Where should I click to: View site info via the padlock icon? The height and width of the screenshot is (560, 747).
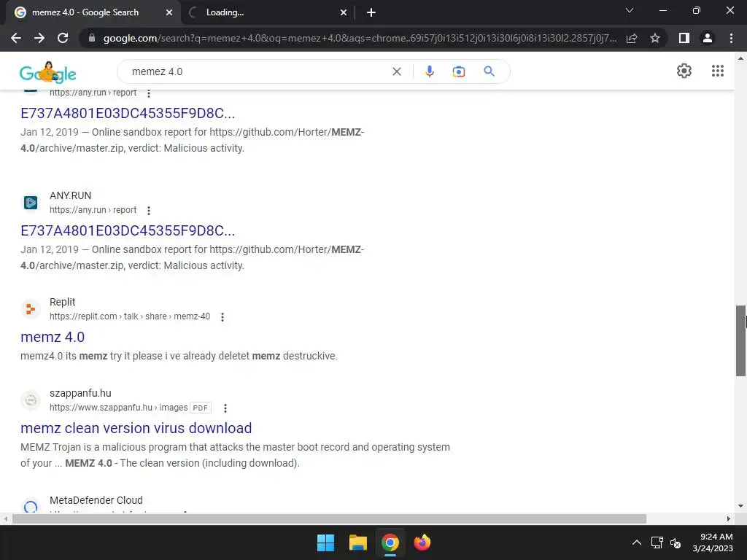pos(92,38)
